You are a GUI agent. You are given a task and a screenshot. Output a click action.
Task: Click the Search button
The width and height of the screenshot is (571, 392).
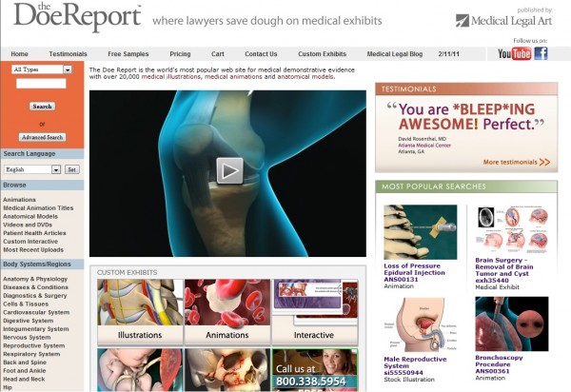[42, 107]
